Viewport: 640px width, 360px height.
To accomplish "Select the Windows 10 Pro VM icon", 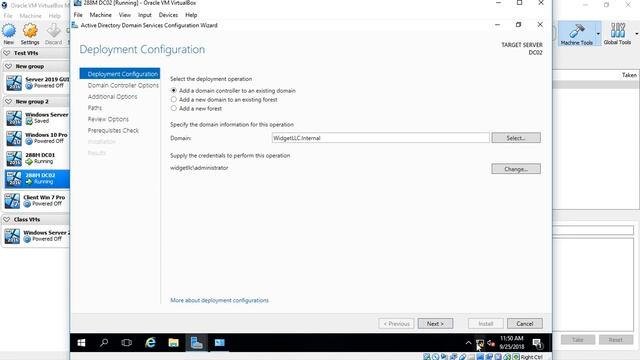I will pyautogui.click(x=14, y=138).
